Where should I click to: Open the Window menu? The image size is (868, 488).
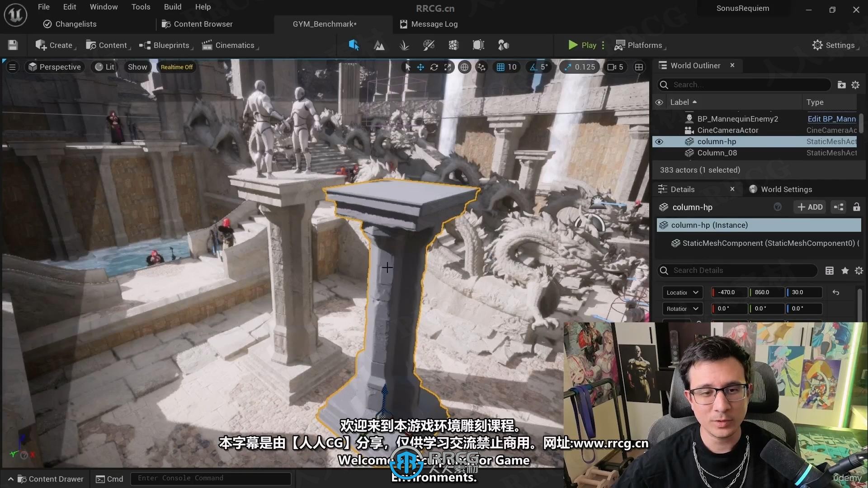click(x=104, y=7)
